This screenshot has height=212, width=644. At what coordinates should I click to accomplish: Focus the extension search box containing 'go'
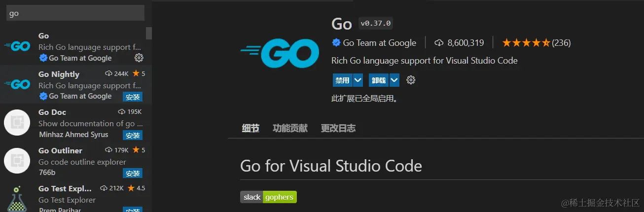pyautogui.click(x=75, y=13)
